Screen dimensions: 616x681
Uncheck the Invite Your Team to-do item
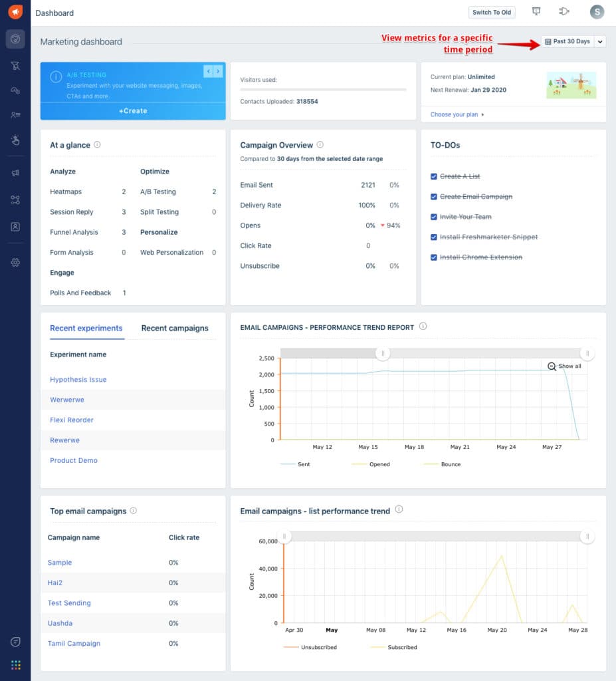(x=434, y=217)
